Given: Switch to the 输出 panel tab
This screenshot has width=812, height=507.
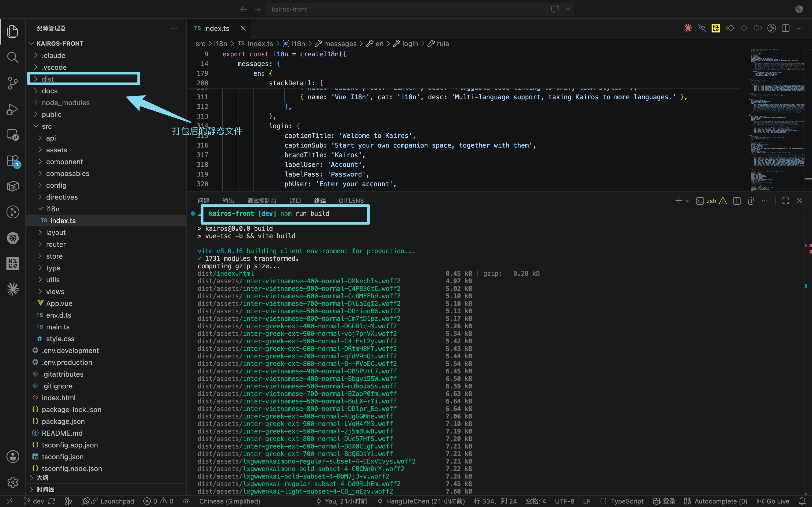Looking at the screenshot, I should coord(228,201).
